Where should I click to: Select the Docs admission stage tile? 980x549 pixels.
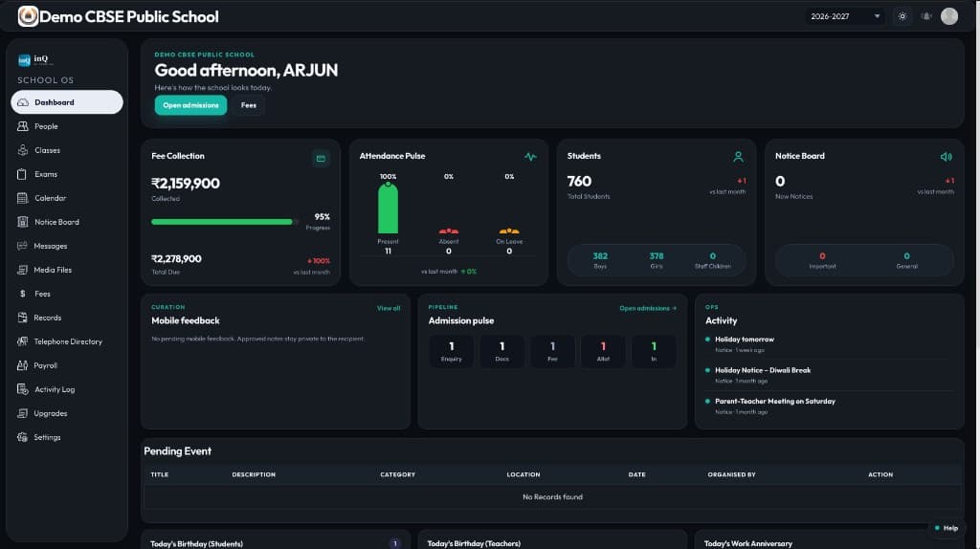501,351
